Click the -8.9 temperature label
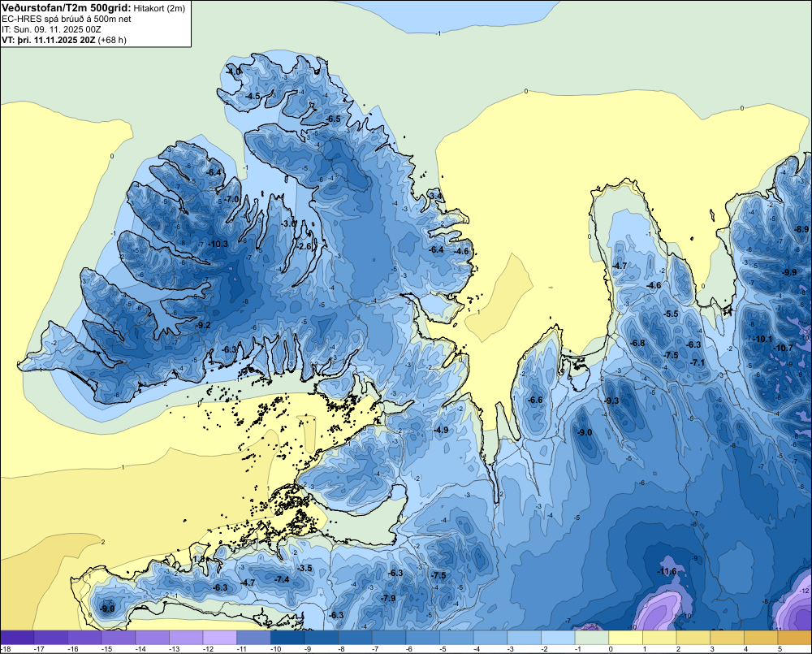 [801, 229]
